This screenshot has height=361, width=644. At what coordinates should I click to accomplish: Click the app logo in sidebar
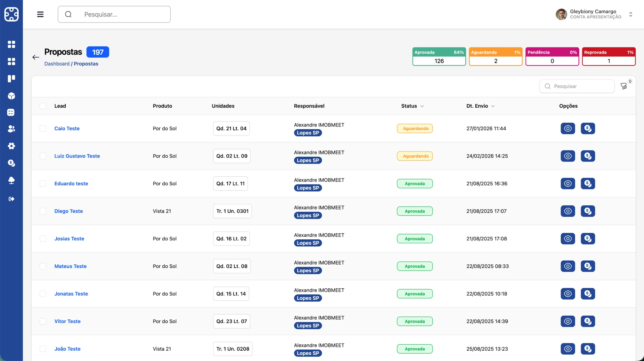tap(11, 14)
